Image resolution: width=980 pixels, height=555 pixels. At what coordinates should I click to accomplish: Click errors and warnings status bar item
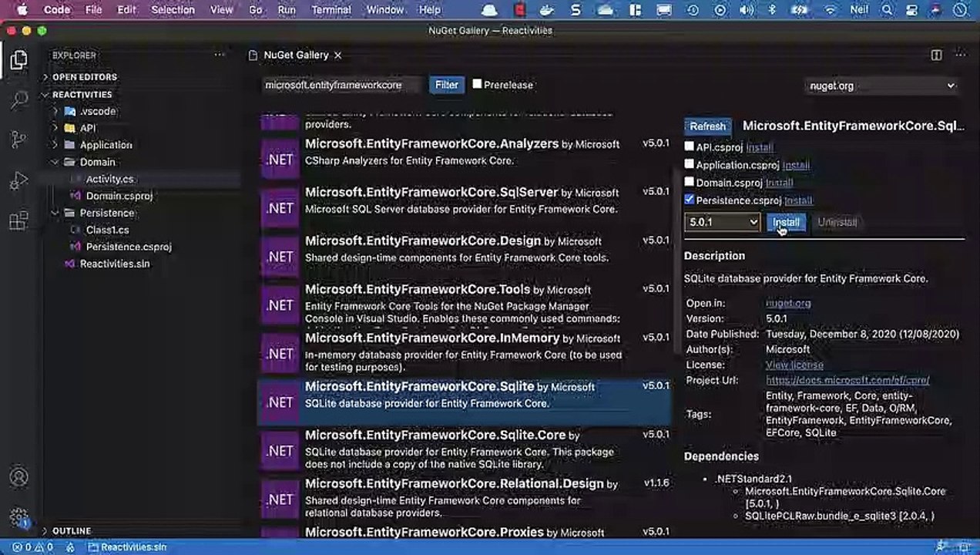[x=33, y=547]
